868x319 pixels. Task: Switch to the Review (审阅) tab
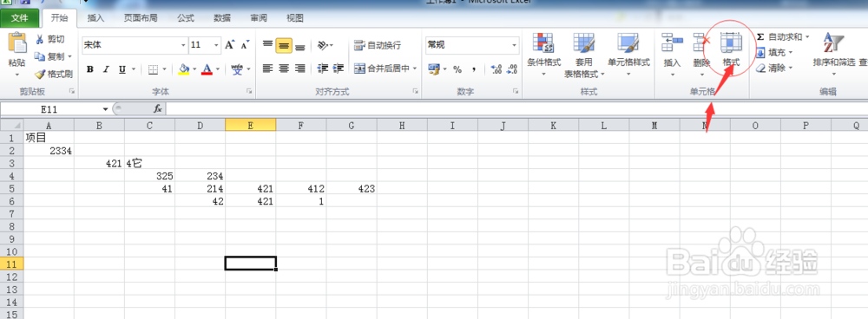coord(259,18)
